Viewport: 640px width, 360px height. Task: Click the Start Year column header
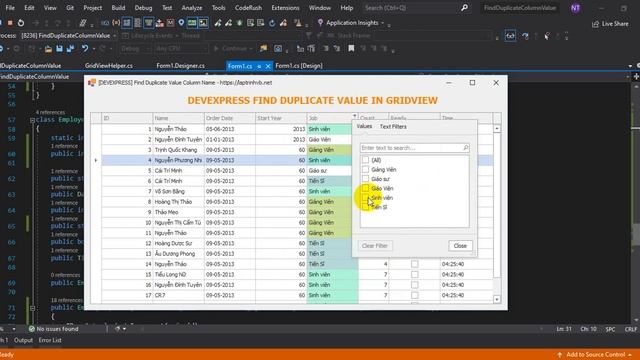pyautogui.click(x=281, y=118)
